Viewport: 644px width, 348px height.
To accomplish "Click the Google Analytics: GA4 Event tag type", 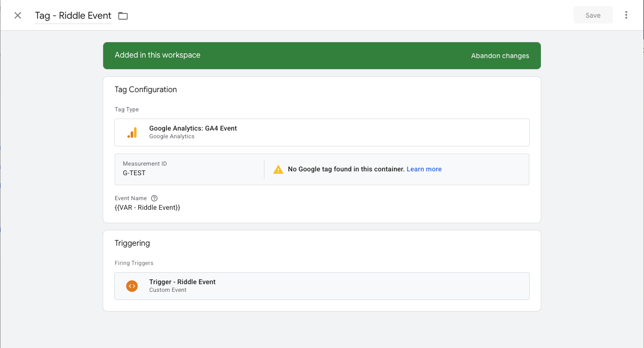I will (322, 132).
